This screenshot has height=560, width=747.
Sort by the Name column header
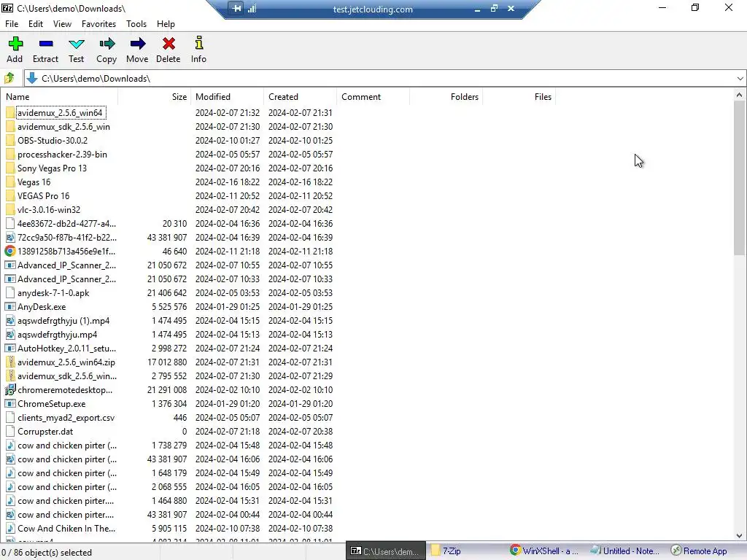point(60,97)
